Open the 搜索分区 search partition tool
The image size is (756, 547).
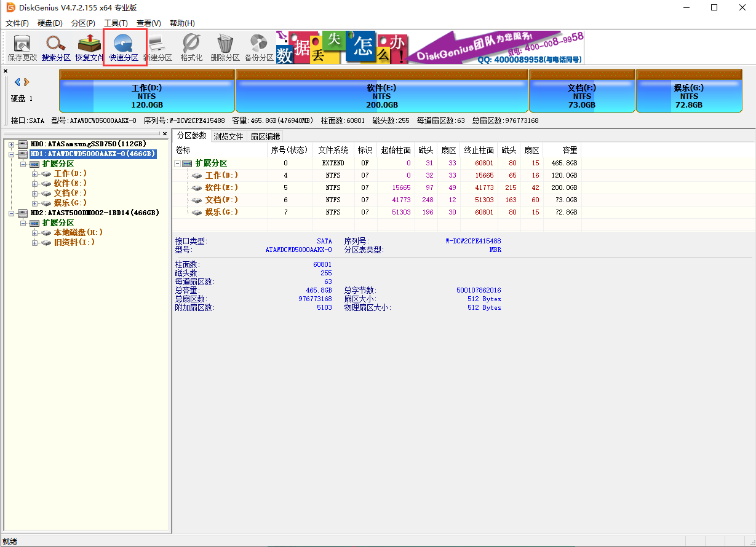pyautogui.click(x=56, y=47)
